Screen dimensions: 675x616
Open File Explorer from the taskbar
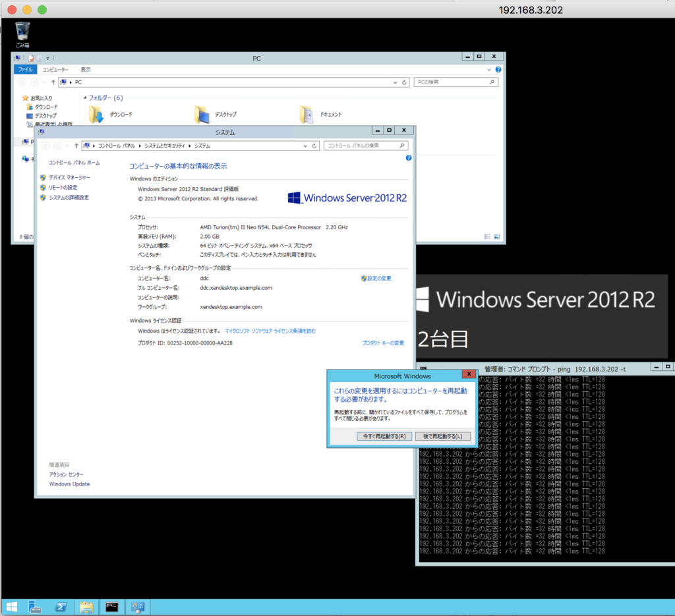pyautogui.click(x=86, y=607)
